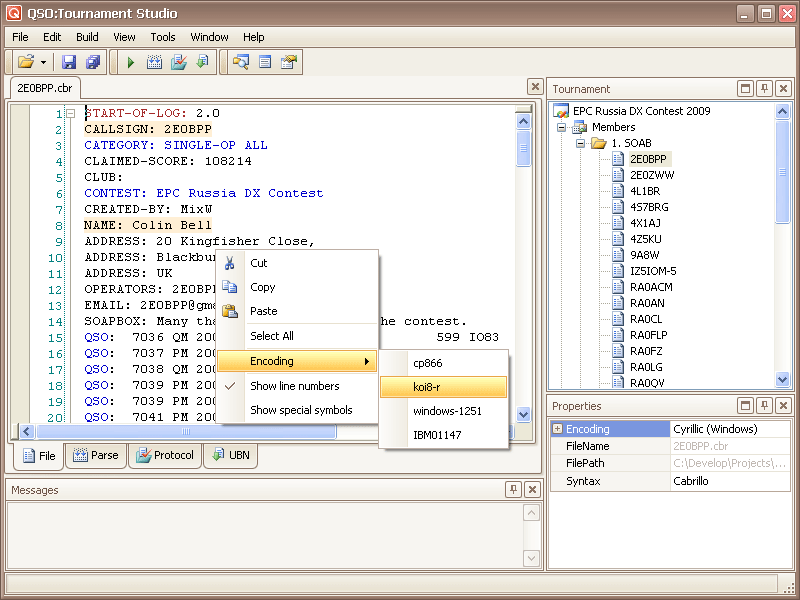Open the dropdown arrow beside Open folder
Screen dimensions: 800x600
pos(43,62)
